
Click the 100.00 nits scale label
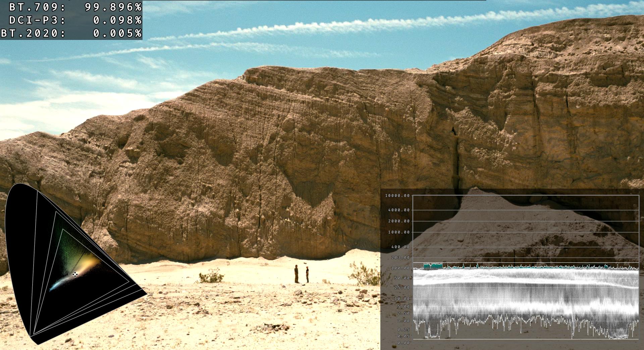(400, 268)
